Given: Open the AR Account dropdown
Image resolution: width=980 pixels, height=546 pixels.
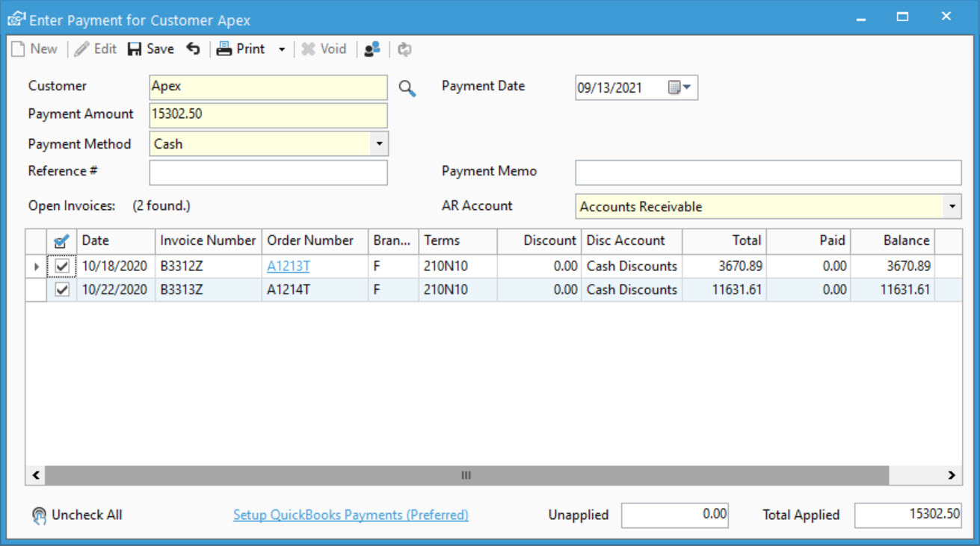Looking at the screenshot, I should pos(951,206).
